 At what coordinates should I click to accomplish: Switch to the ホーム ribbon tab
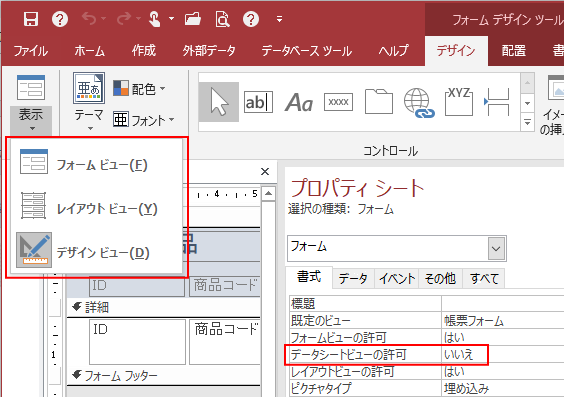click(90, 51)
